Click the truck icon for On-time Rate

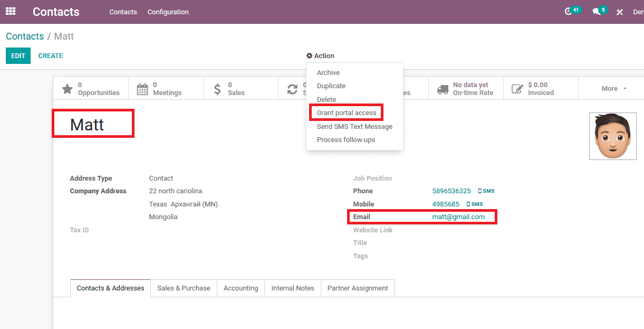[443, 89]
